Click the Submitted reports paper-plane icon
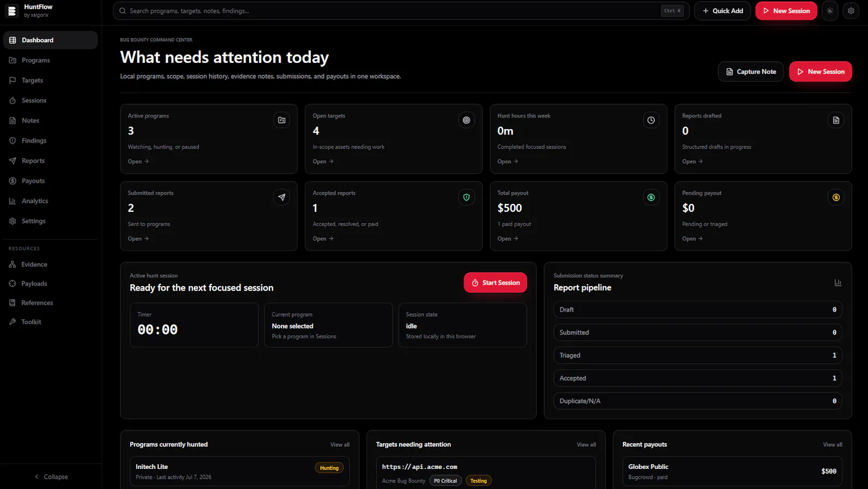 282,197
